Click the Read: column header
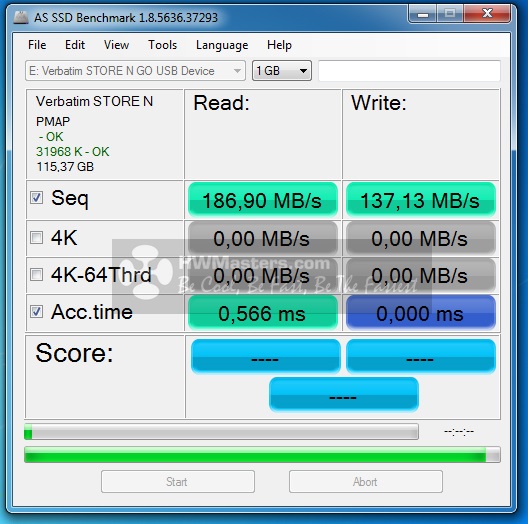 221,103
